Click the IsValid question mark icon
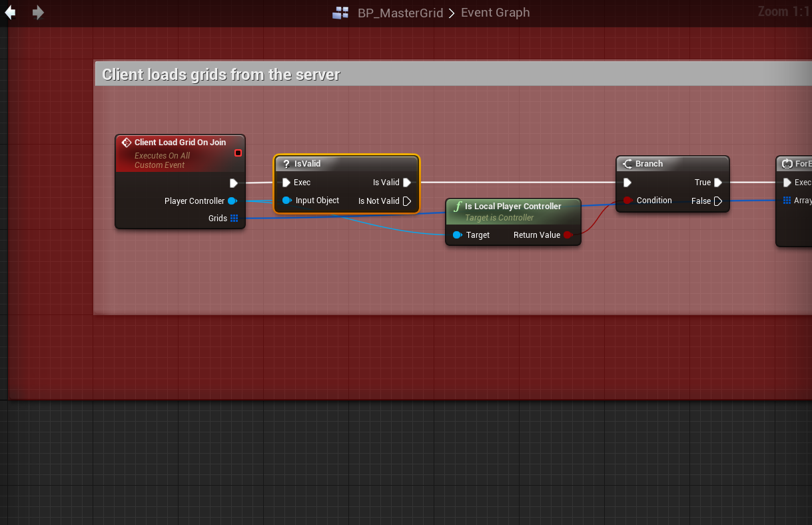This screenshot has height=525, width=812. (286, 164)
